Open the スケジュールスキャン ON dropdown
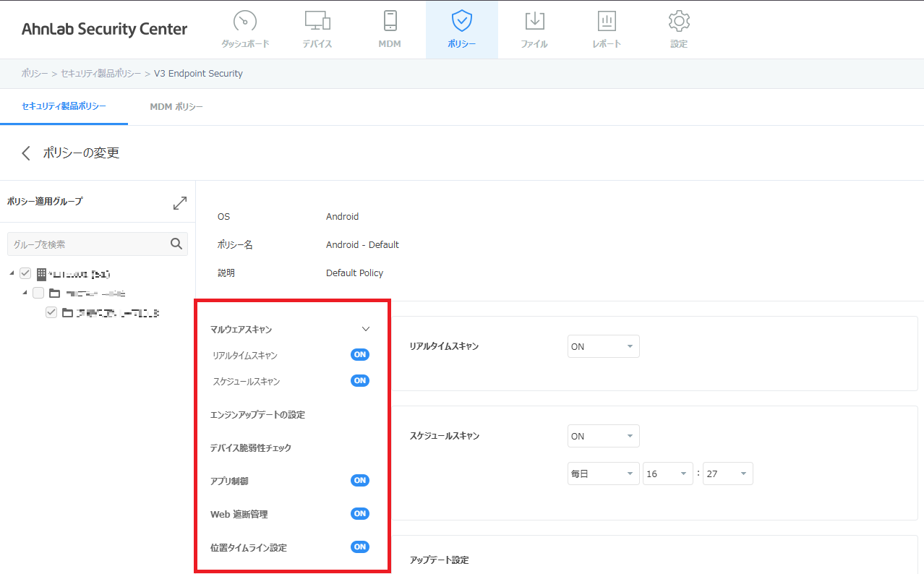924x574 pixels. pos(604,436)
